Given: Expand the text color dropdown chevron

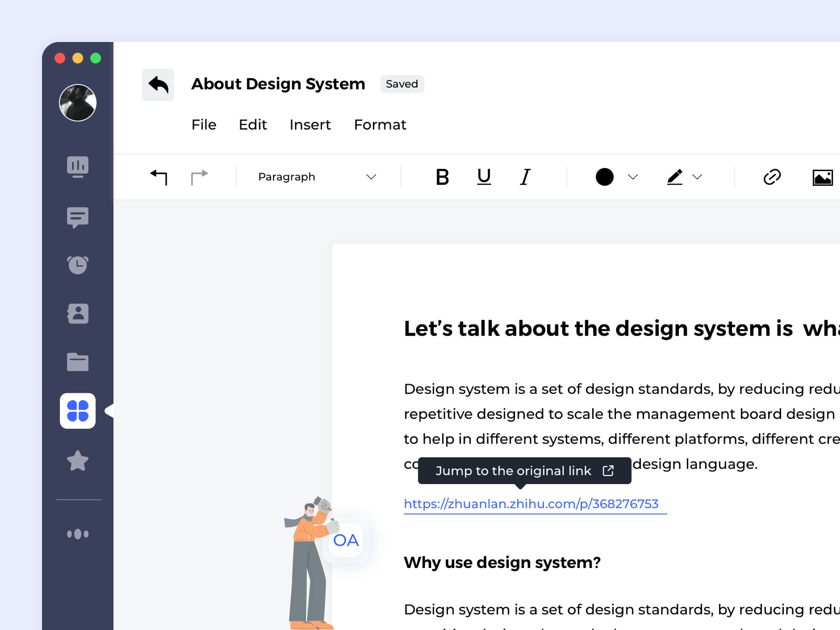Looking at the screenshot, I should click(633, 177).
